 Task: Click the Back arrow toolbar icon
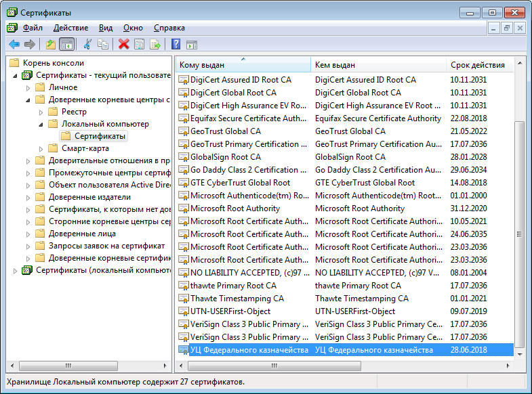[x=14, y=44]
